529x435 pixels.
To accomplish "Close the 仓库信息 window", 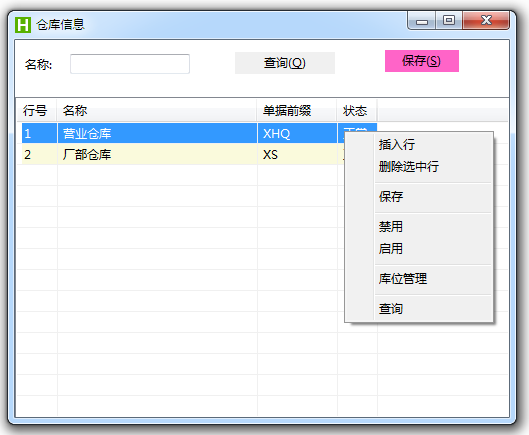I will point(486,21).
